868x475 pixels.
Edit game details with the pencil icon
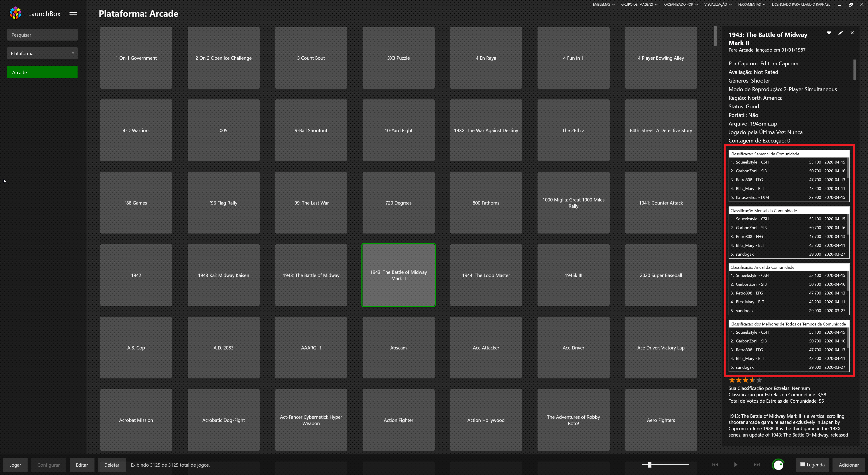[x=841, y=33]
